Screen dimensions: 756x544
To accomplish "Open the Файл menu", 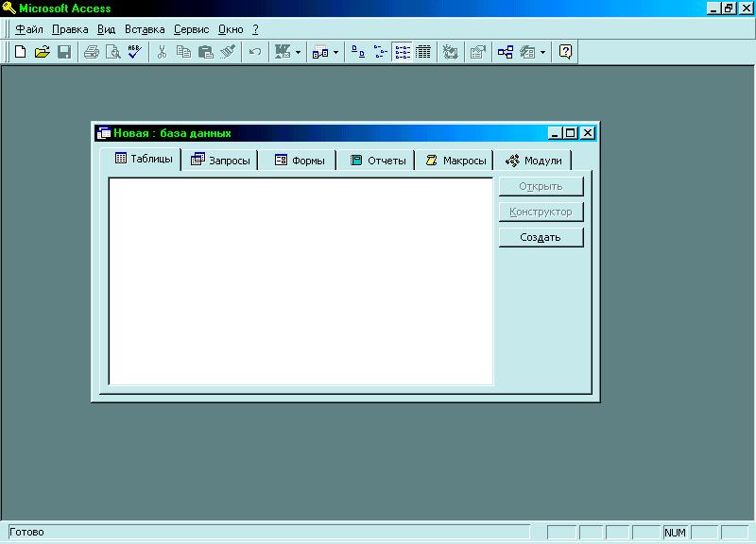I will coord(29,29).
